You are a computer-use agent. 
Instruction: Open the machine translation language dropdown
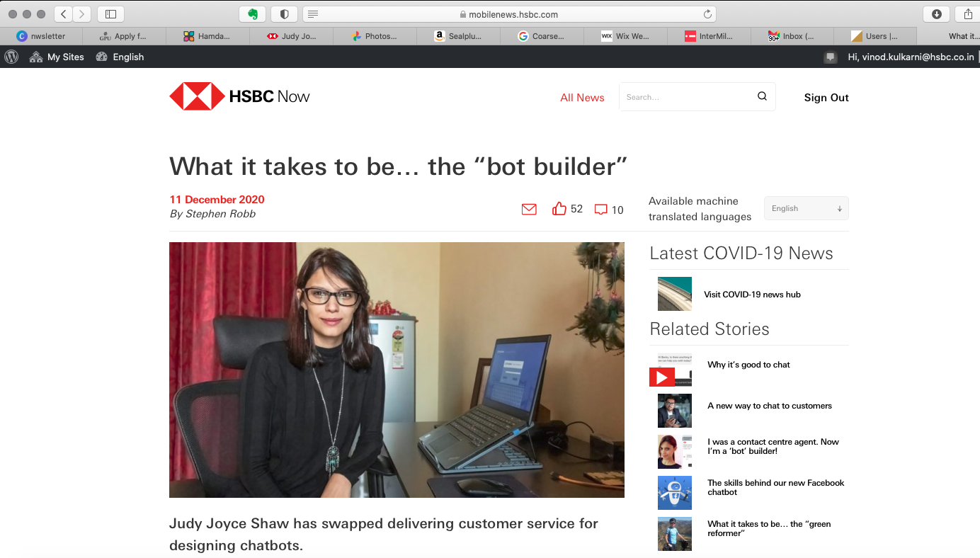click(x=806, y=208)
